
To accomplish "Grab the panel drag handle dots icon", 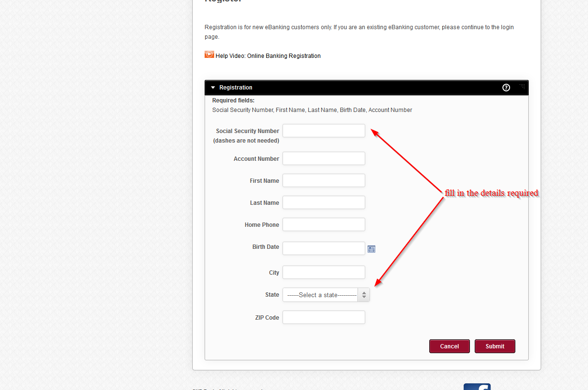I will coord(522,87).
